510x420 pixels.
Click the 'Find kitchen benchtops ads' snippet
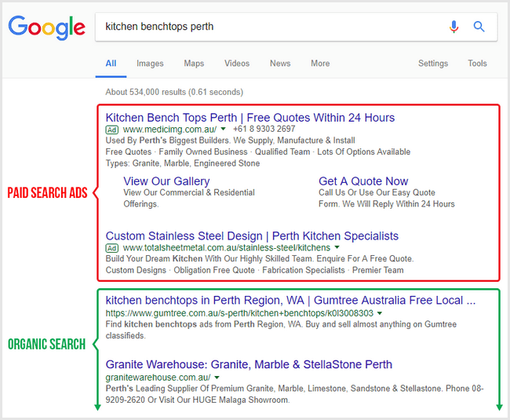click(x=281, y=330)
